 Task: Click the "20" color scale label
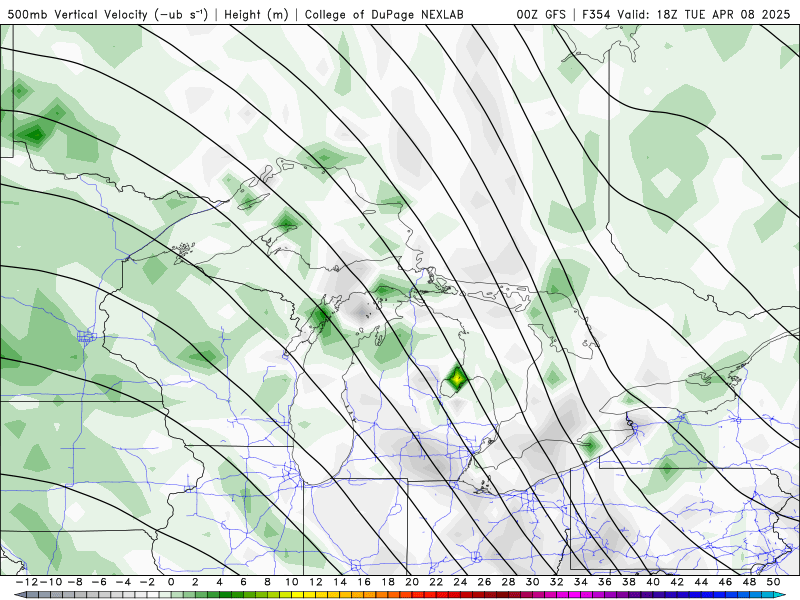[412, 582]
